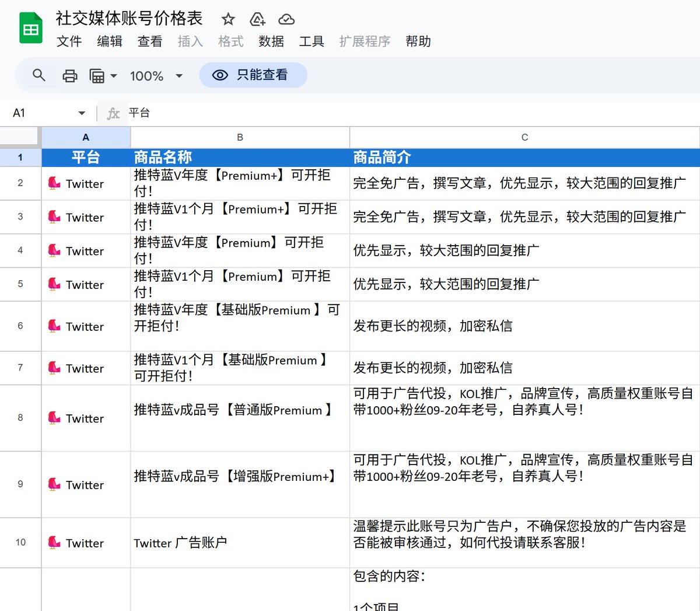Screen dimensions: 700x611
Task: Open the 帮助 menu
Action: tap(418, 41)
